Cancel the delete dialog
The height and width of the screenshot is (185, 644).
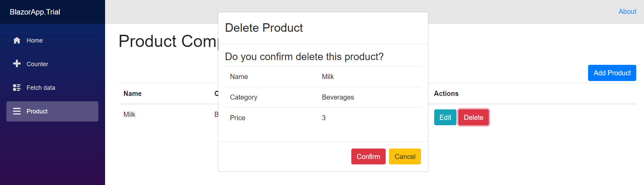coord(405,157)
